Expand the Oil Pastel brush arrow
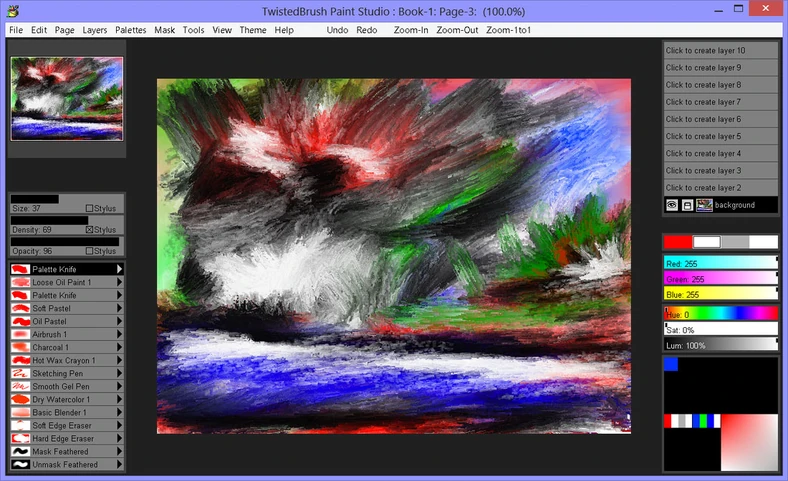 120,321
